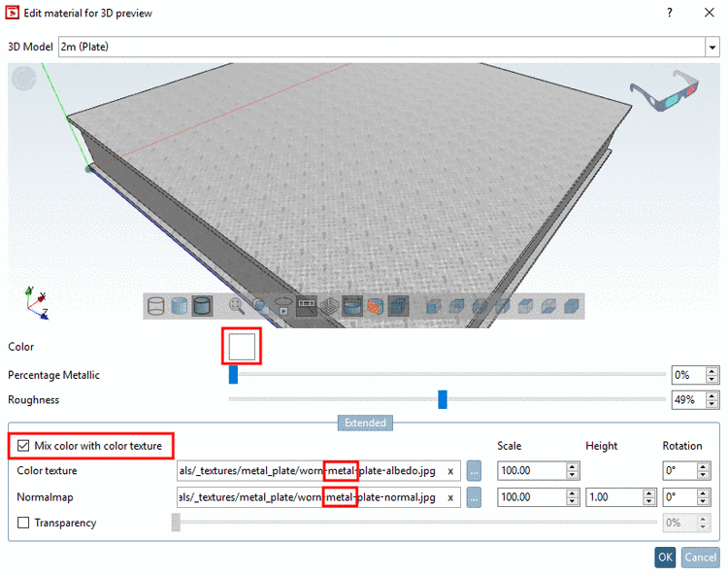Screen dimensions: 728x576
Task: Decrease Color texture Scale value
Action: pyautogui.click(x=573, y=475)
